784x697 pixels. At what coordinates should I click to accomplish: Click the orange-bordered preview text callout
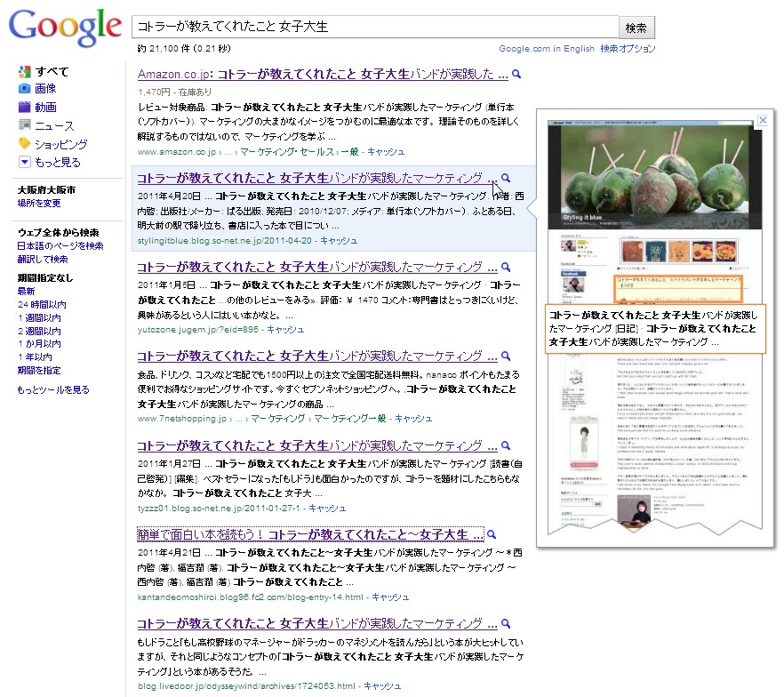pos(655,329)
